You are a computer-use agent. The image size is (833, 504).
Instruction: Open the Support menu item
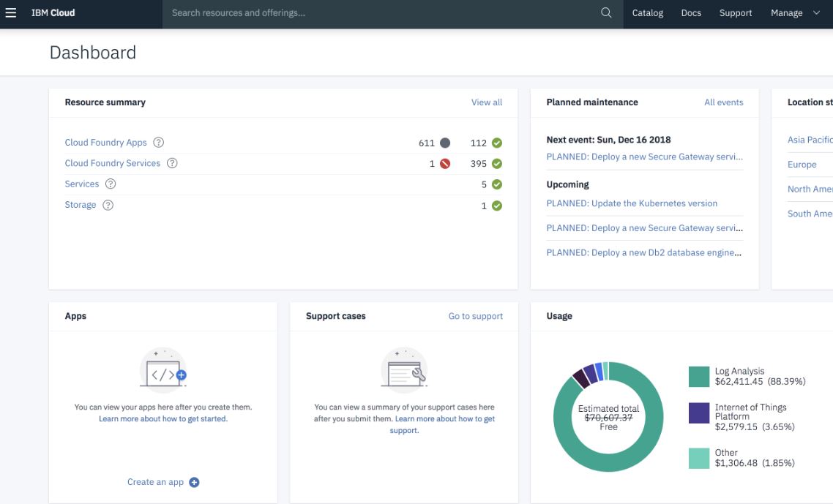(x=735, y=12)
